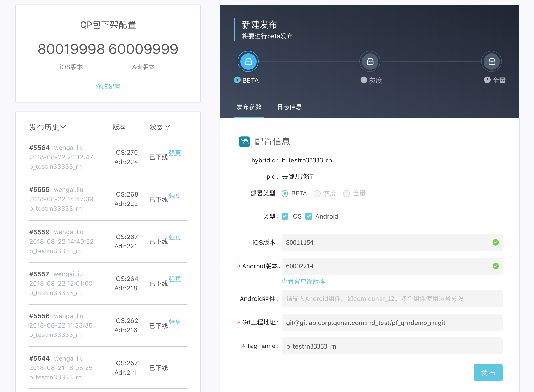This screenshot has height=392, width=534.
Task: Focus the Git工程地址 input field
Action: click(x=392, y=322)
